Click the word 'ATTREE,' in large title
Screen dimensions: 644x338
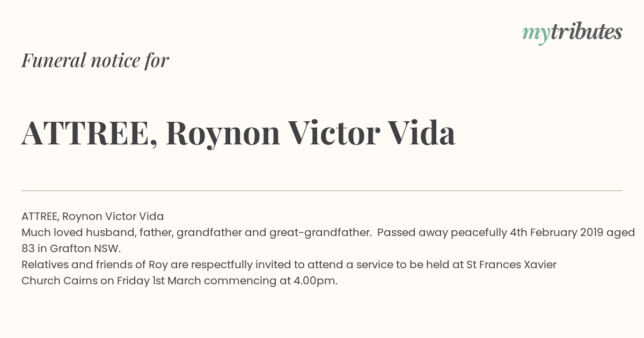click(90, 134)
